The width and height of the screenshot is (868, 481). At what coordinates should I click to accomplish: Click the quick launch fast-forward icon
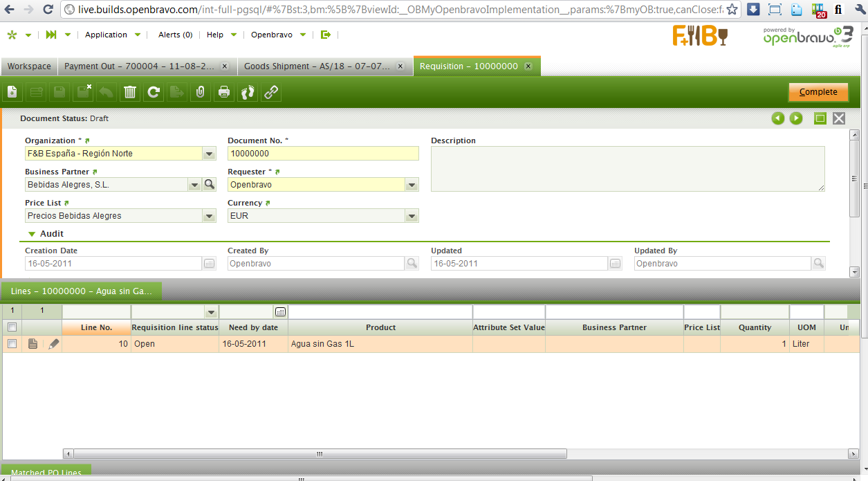pyautogui.click(x=51, y=35)
